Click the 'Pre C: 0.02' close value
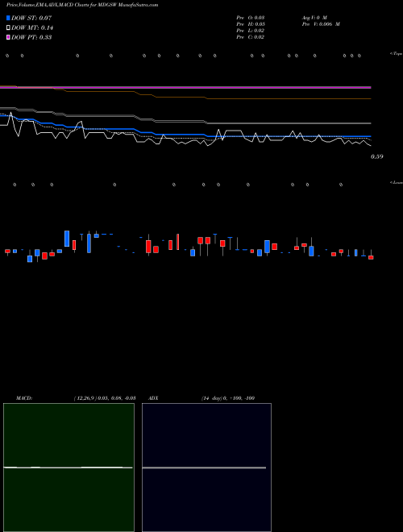The image size is (403, 532). click(x=251, y=37)
